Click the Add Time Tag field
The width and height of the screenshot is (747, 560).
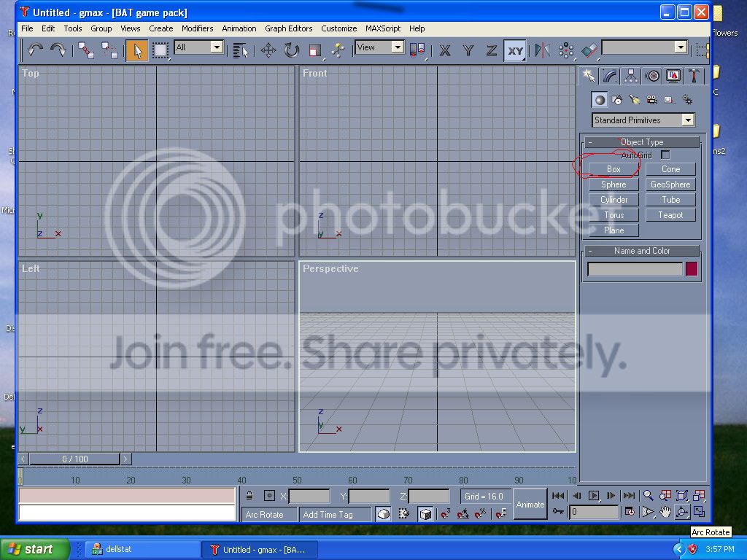point(336,515)
